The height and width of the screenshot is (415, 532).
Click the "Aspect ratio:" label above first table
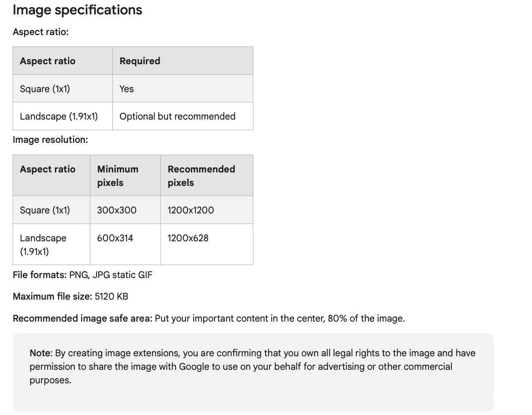(41, 32)
